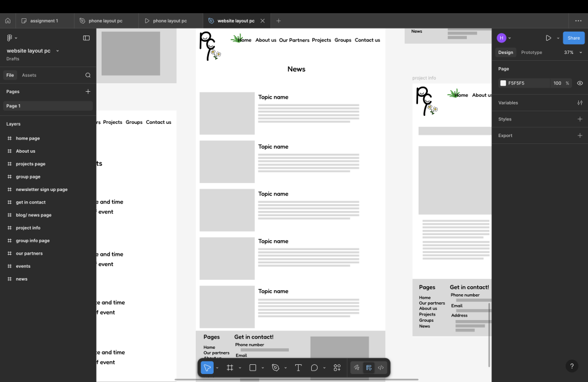Screen dimensions: 588x382
Task: Open the 37% zoom dropdown
Action: pyautogui.click(x=572, y=52)
